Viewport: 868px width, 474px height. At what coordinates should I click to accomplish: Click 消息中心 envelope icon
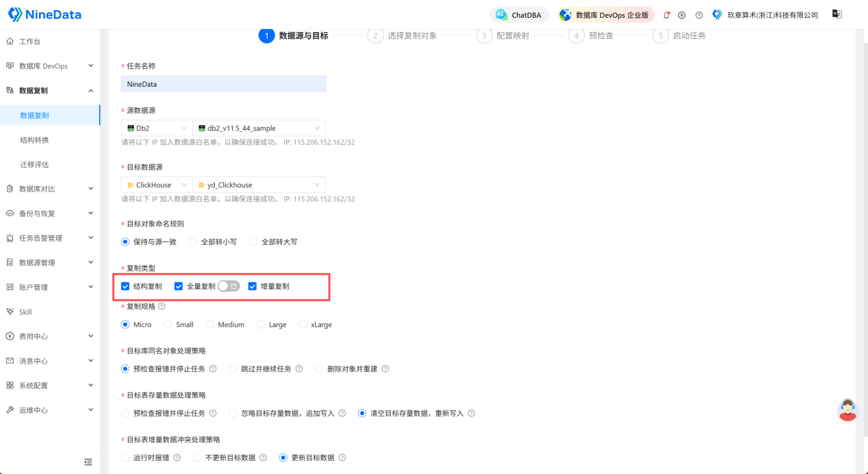(10, 361)
